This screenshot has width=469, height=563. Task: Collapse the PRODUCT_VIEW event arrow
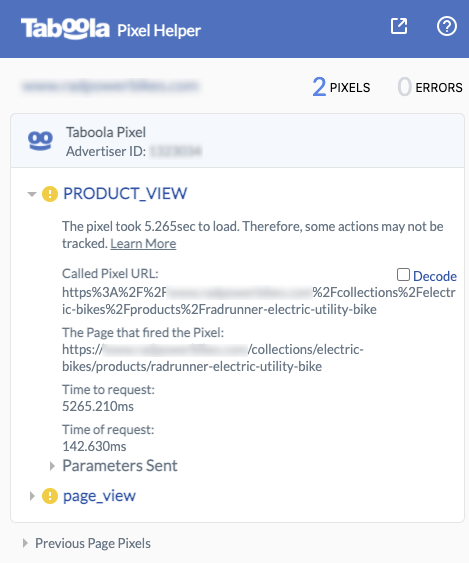32,194
